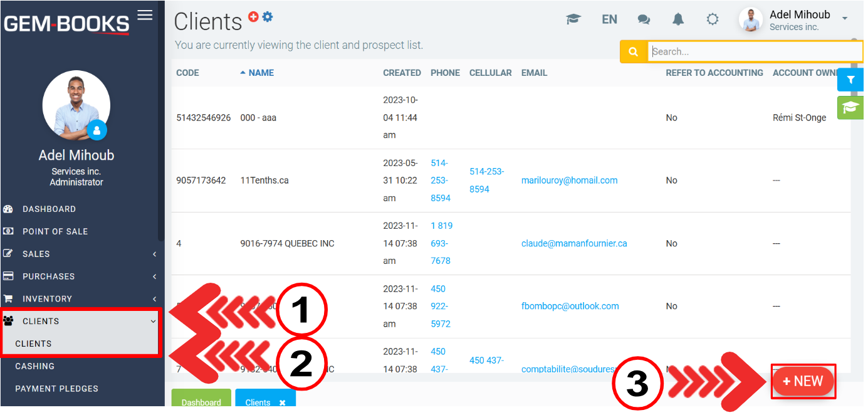This screenshot has width=868, height=415.
Task: Click the red plus icon beside Clients title
Action: tap(253, 17)
